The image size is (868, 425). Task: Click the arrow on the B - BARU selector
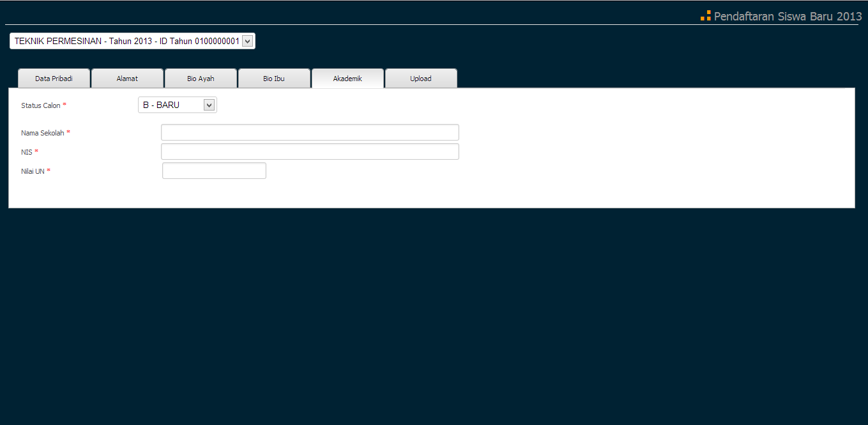(209, 104)
